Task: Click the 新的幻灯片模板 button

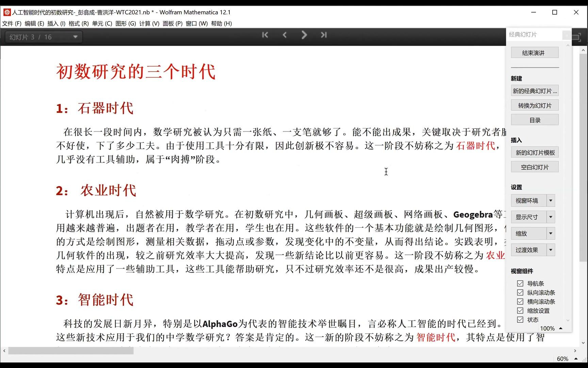Action: coord(535,153)
